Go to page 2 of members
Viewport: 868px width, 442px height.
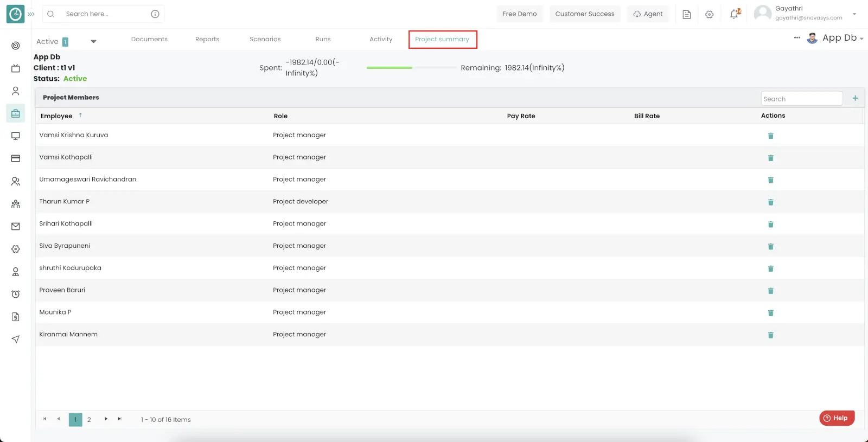[89, 419]
